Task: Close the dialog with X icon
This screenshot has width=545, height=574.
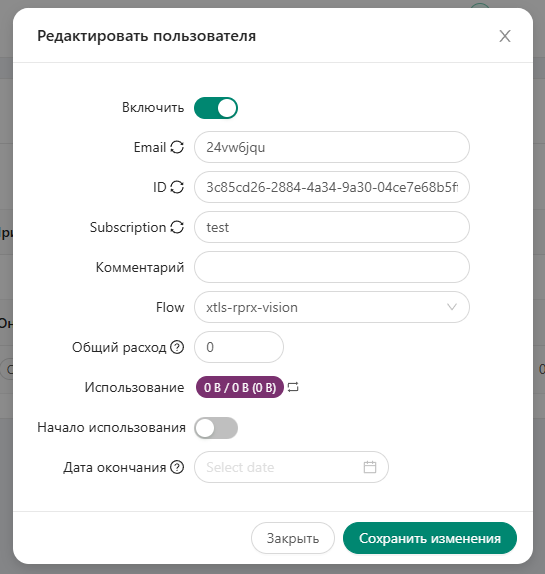Action: pyautogui.click(x=505, y=36)
